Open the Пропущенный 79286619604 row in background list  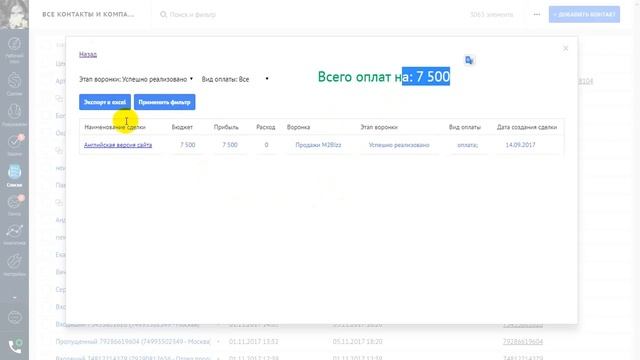[x=133, y=342]
